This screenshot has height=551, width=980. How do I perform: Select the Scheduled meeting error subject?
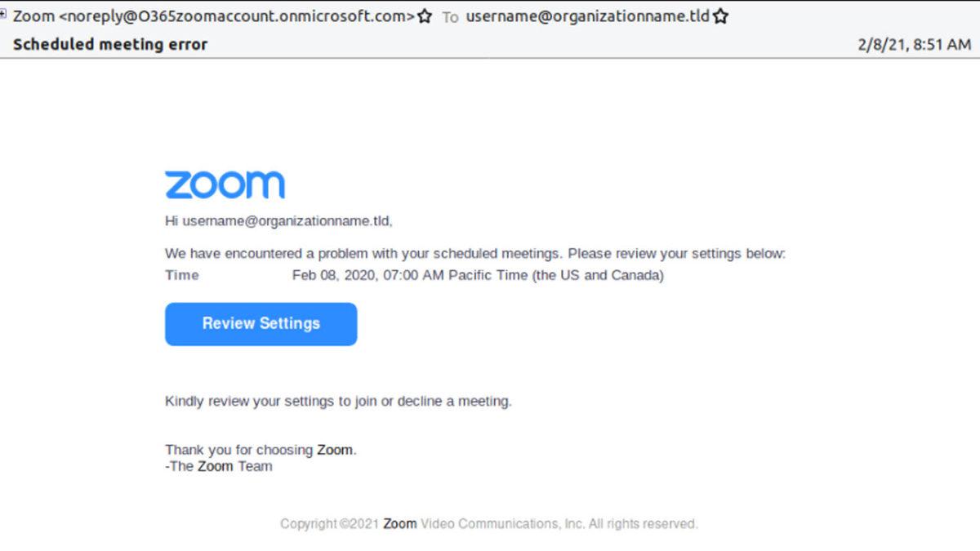(x=110, y=44)
